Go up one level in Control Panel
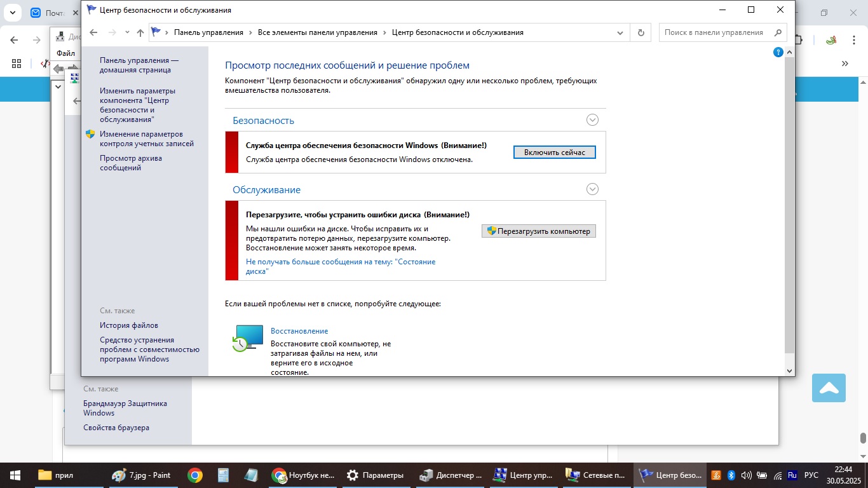 (x=140, y=32)
